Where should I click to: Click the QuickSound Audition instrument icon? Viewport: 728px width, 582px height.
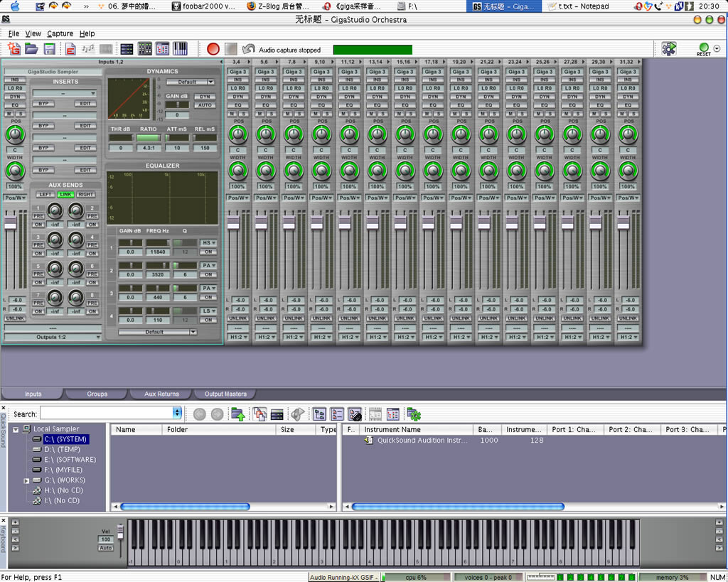pos(369,440)
